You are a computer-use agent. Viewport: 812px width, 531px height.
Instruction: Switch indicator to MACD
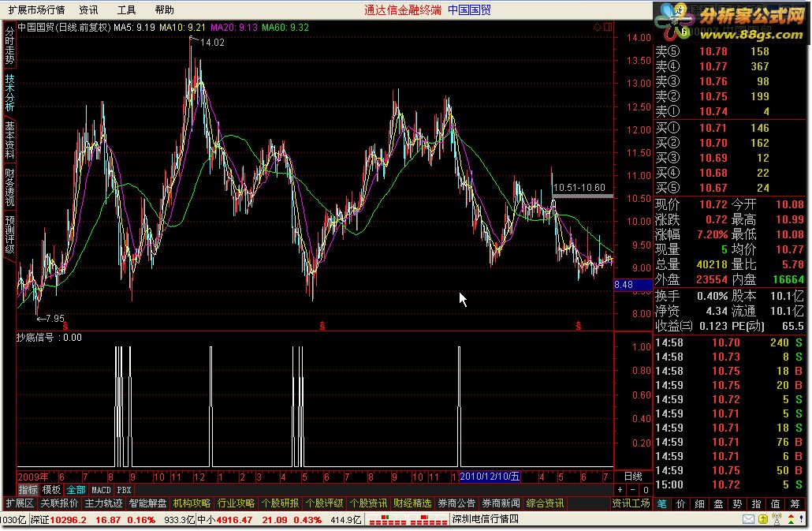pyautogui.click(x=101, y=489)
